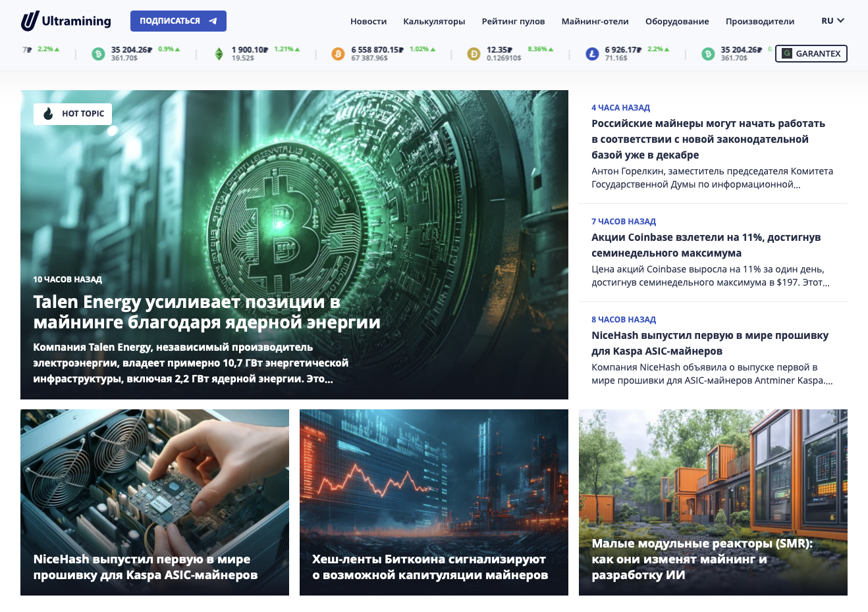Click the GARANTEX banner button
868x612 pixels.
pyautogui.click(x=811, y=53)
